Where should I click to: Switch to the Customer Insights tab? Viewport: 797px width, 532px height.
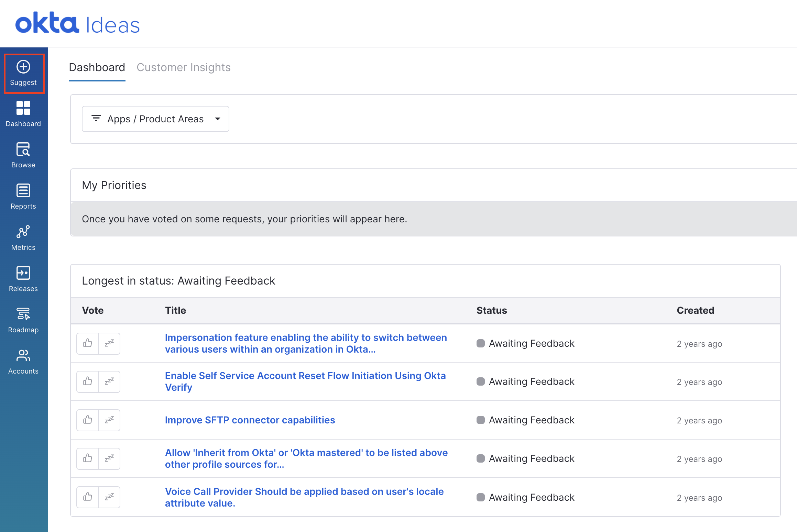click(x=183, y=67)
